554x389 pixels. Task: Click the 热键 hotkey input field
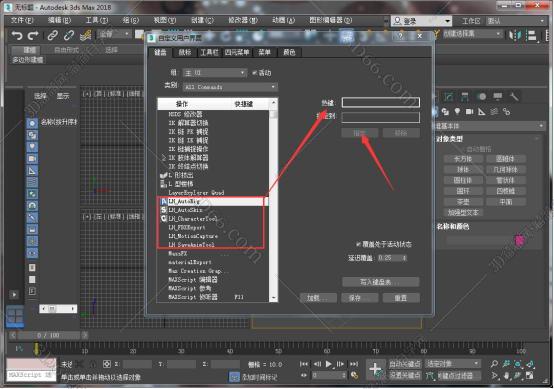[x=381, y=103]
